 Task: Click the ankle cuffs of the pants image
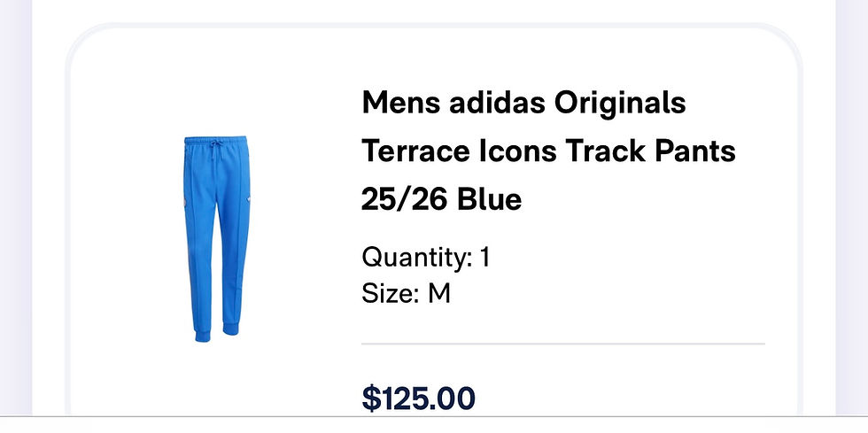(x=214, y=331)
